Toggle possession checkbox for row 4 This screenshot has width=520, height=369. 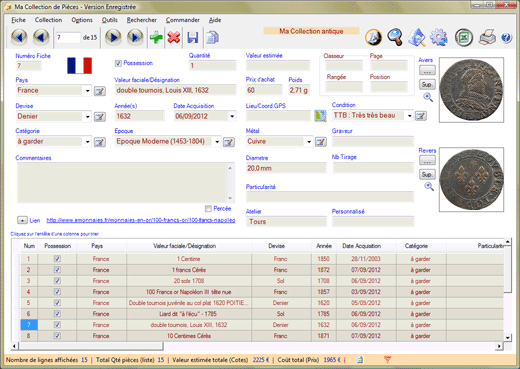(x=57, y=292)
